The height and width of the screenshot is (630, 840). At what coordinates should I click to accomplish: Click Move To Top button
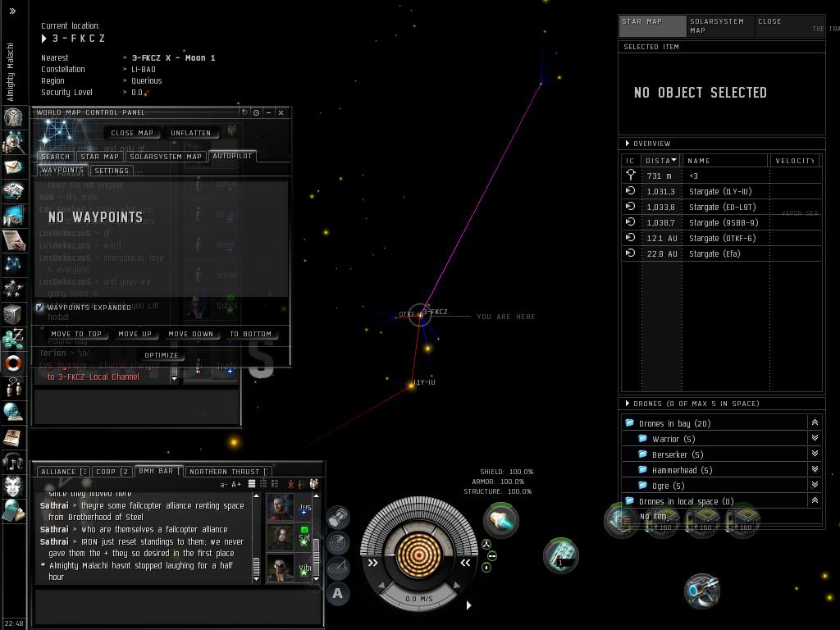pos(76,334)
